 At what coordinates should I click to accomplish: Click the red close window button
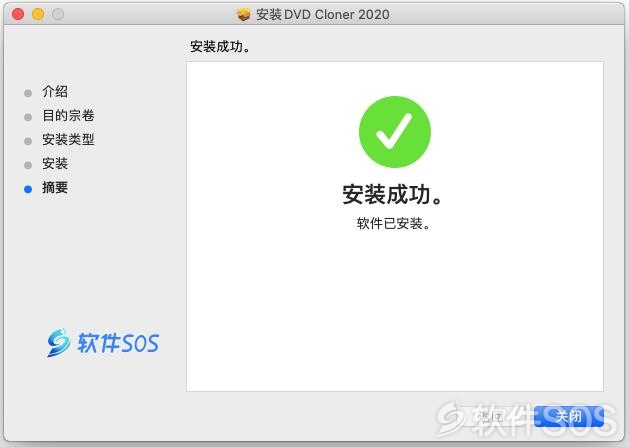coord(18,14)
